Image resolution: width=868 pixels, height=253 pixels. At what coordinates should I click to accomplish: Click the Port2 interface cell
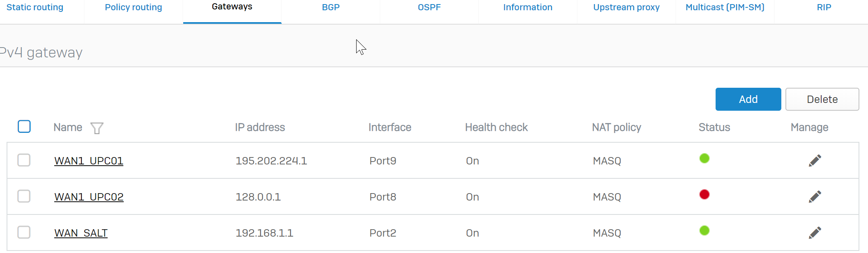pos(383,233)
